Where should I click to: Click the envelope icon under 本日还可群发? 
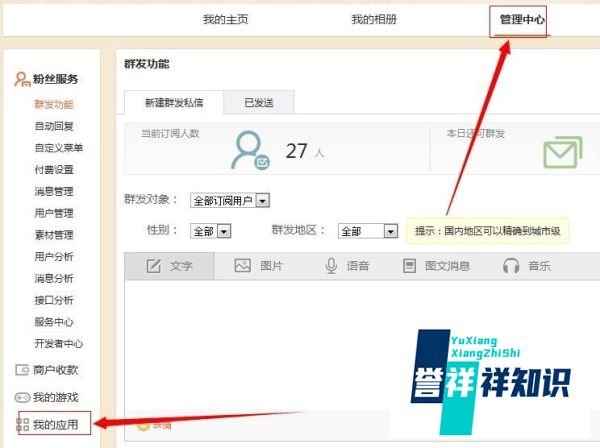click(563, 152)
